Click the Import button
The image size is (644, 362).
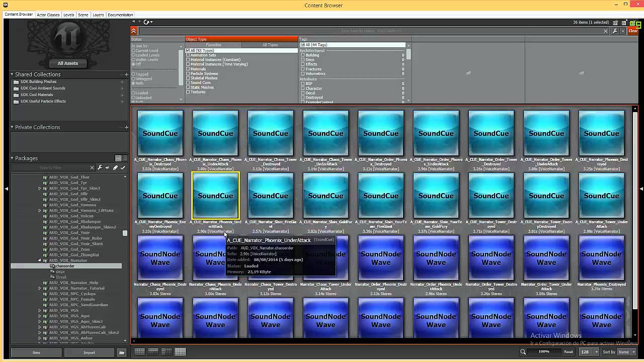[89, 352]
